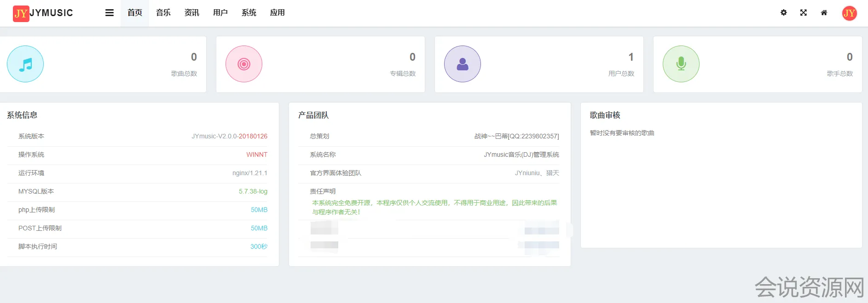Click the 歌曲审核 panel heading
The image size is (868, 303).
pyautogui.click(x=605, y=115)
